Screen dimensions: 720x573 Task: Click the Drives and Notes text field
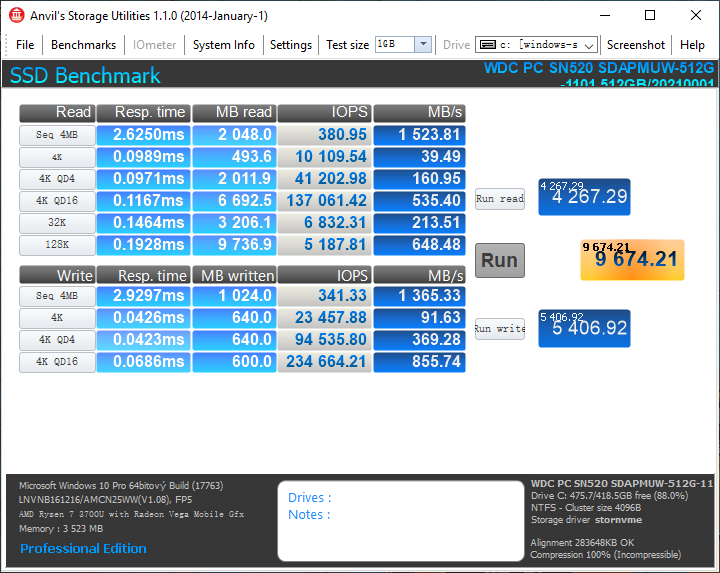pyautogui.click(x=400, y=520)
